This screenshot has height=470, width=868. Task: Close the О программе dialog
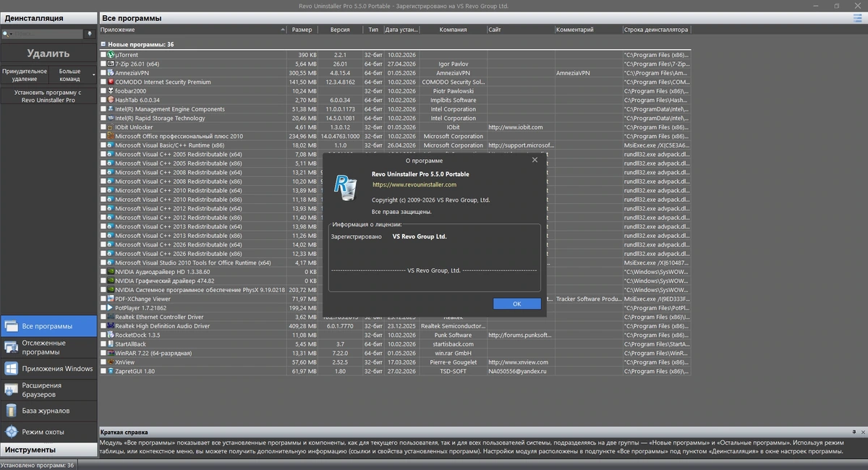535,161
